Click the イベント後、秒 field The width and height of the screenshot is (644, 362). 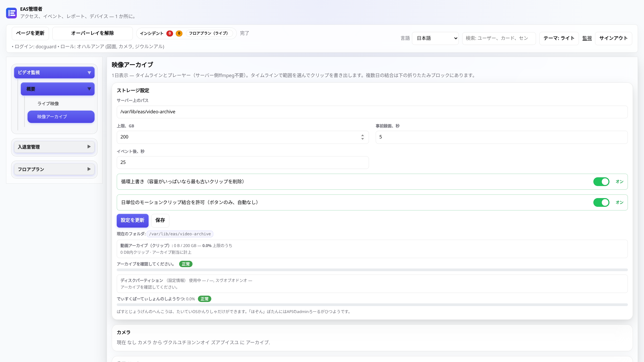(243, 162)
